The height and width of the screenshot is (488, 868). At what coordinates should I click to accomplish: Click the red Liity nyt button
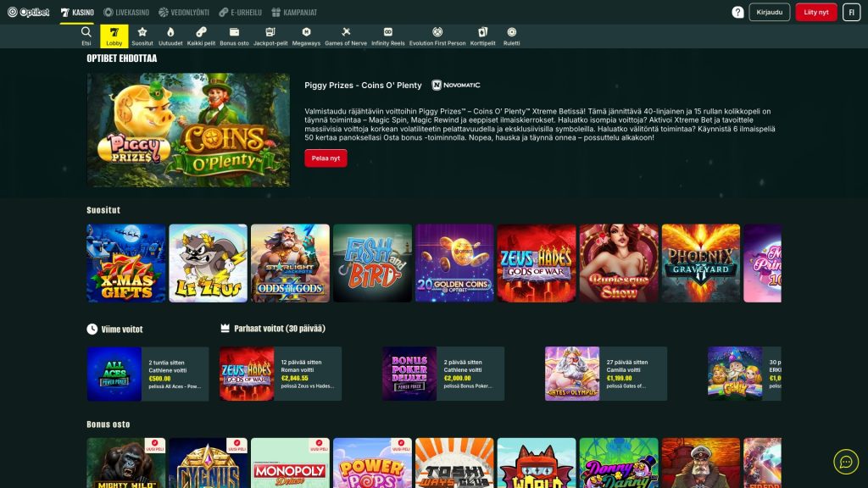click(816, 12)
